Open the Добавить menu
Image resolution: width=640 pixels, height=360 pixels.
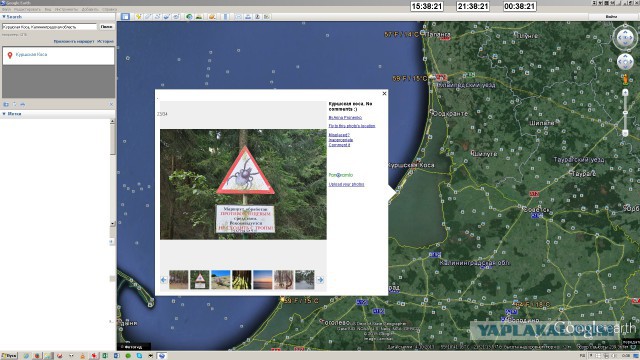point(90,9)
